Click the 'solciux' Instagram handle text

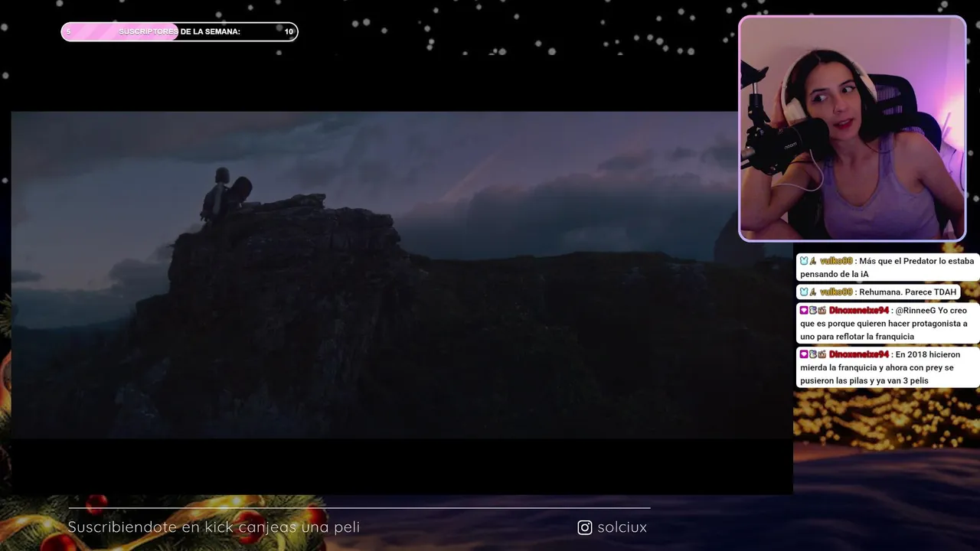point(622,527)
